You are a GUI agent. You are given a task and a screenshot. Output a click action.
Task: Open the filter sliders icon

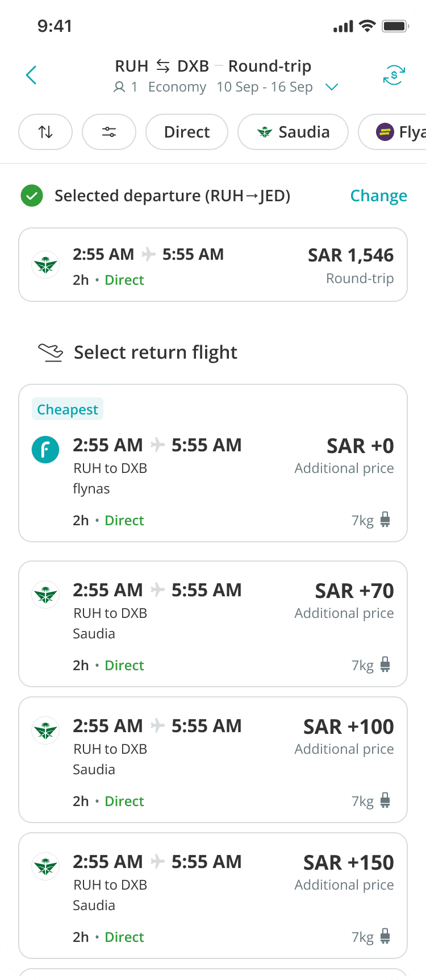(109, 132)
